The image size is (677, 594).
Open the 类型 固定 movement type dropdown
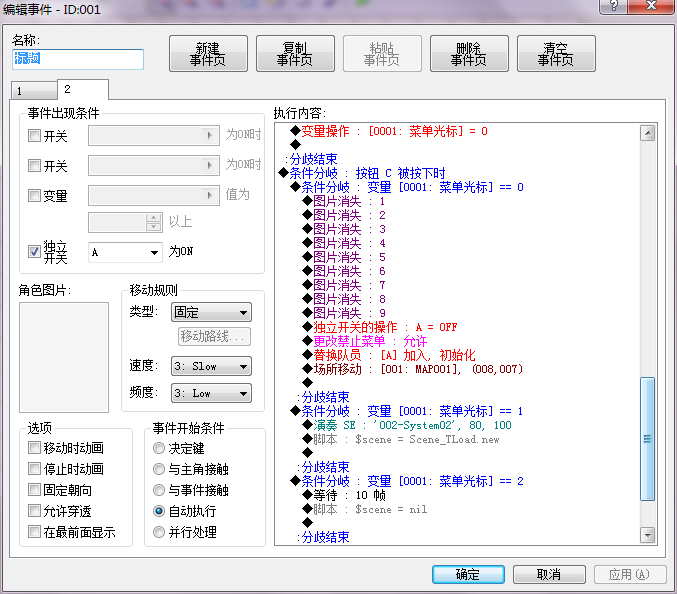(x=211, y=312)
